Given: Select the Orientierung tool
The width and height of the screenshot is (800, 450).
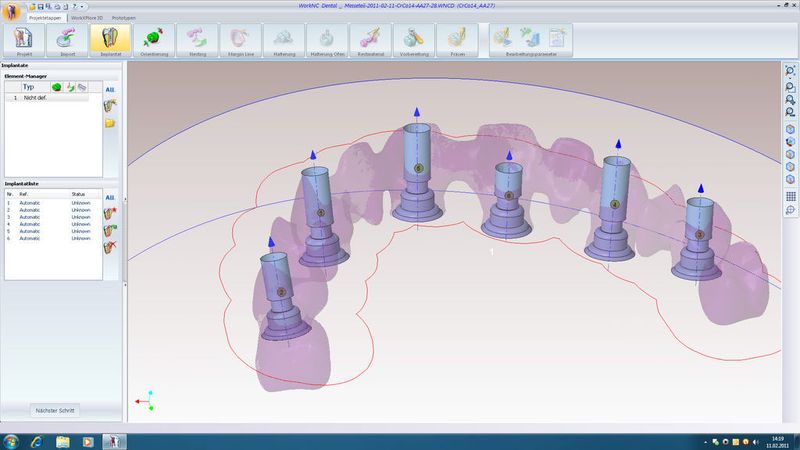Looking at the screenshot, I should coord(152,40).
